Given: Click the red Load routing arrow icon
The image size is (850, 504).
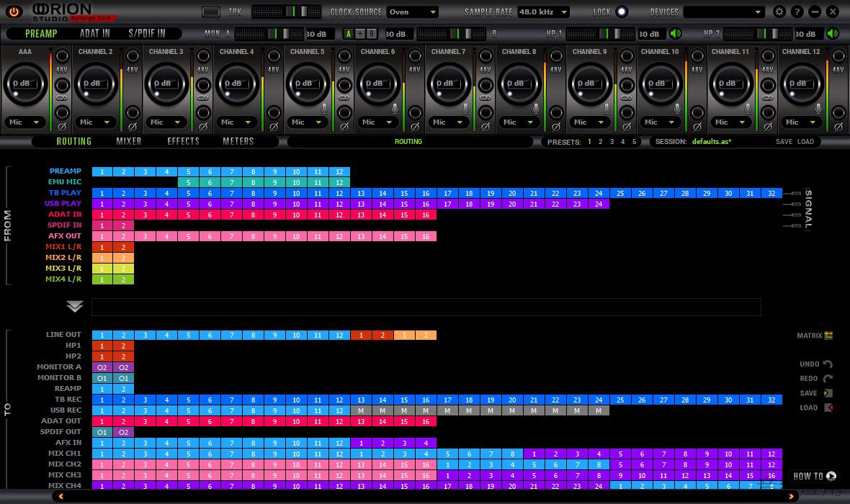Looking at the screenshot, I should click(x=828, y=408).
